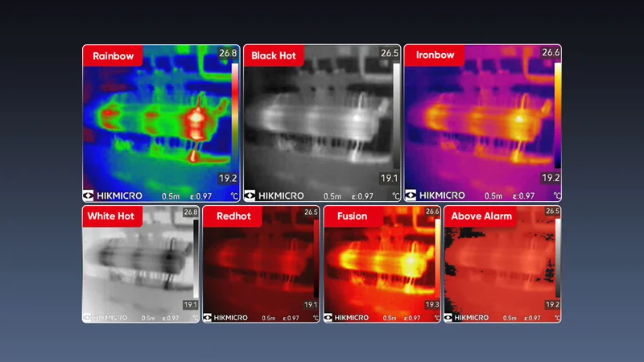Screen dimensions: 644x362
Task: Click the 26.5 max temperature in Above Alarm image
Action: [552, 211]
